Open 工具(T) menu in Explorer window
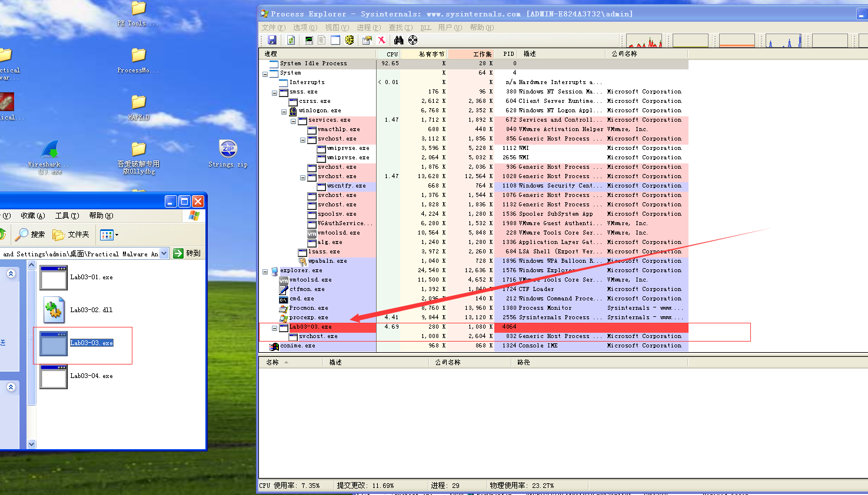 point(66,216)
